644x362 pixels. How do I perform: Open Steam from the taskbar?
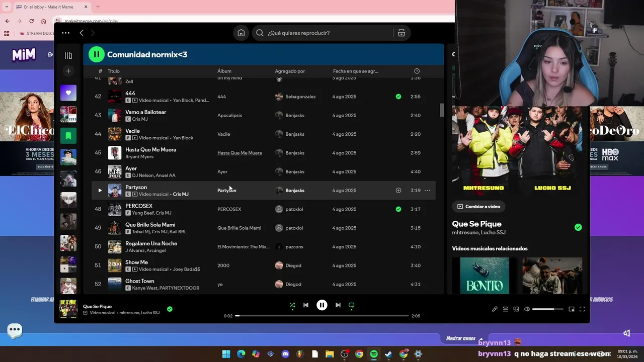[x=388, y=354]
